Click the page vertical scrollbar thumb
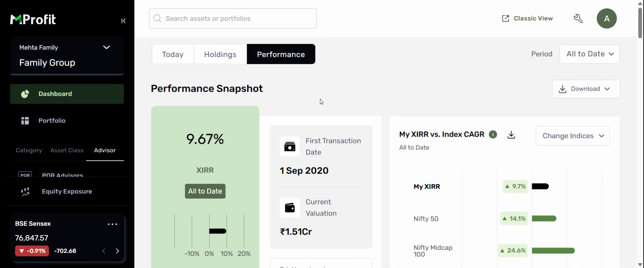 [x=640, y=22]
